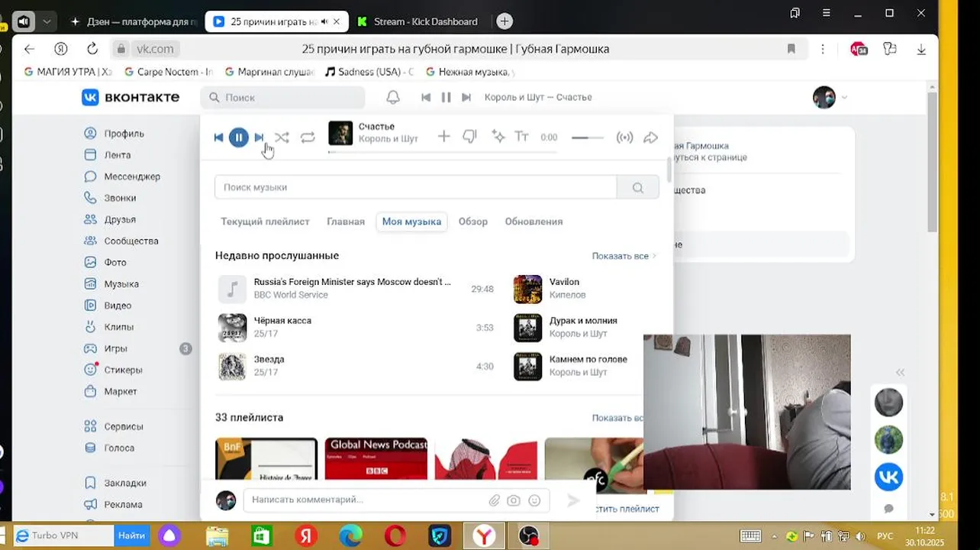This screenshot has width=980, height=550.
Task: Bookmark this page in address bar
Action: click(791, 49)
